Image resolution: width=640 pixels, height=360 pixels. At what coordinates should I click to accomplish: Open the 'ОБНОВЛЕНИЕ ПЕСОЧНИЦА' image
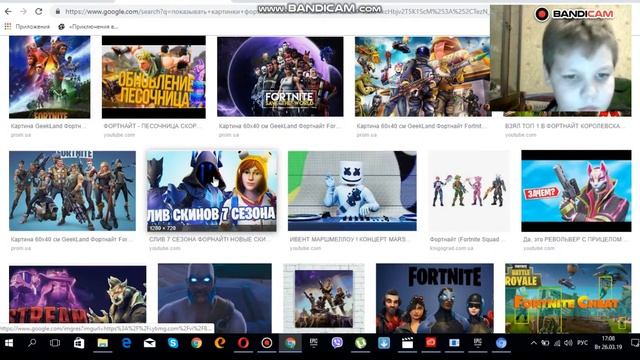coord(154,77)
